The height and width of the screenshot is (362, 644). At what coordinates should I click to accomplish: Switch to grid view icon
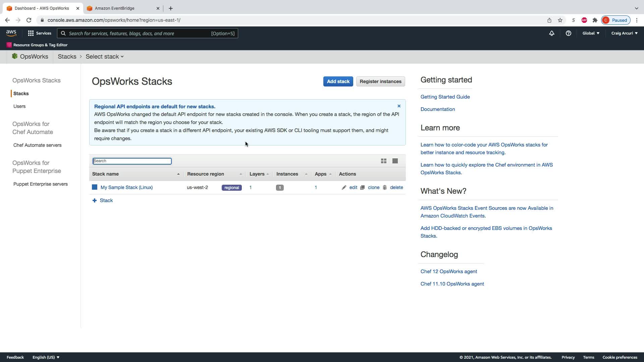coord(383,161)
